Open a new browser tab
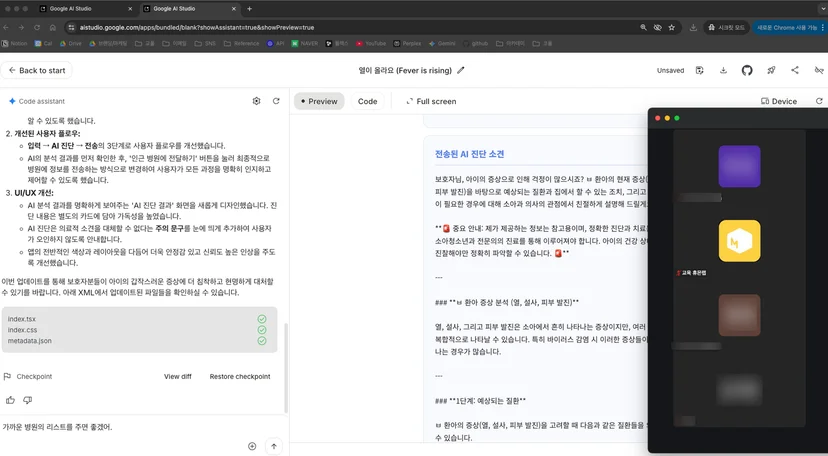The image size is (828, 456). (249, 8)
